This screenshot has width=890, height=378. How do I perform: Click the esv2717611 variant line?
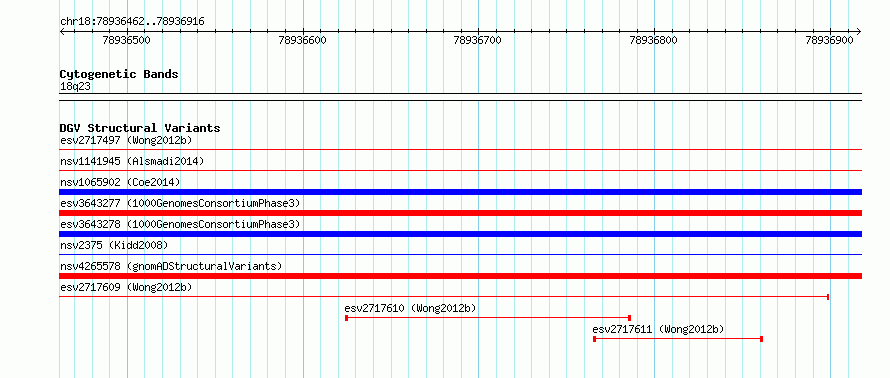coord(678,339)
